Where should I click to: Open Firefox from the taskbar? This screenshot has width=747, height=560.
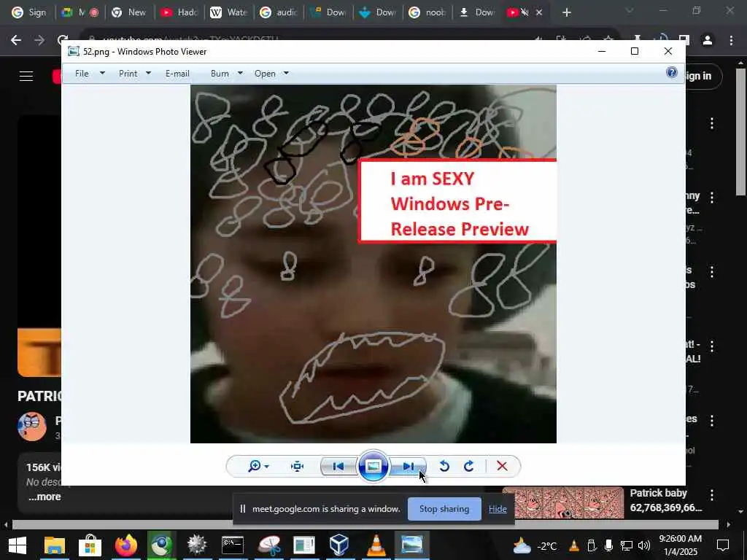click(x=125, y=545)
